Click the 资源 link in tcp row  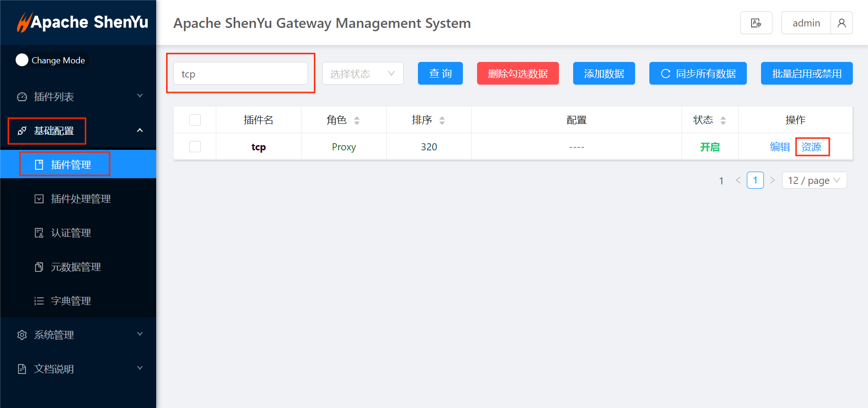click(811, 147)
